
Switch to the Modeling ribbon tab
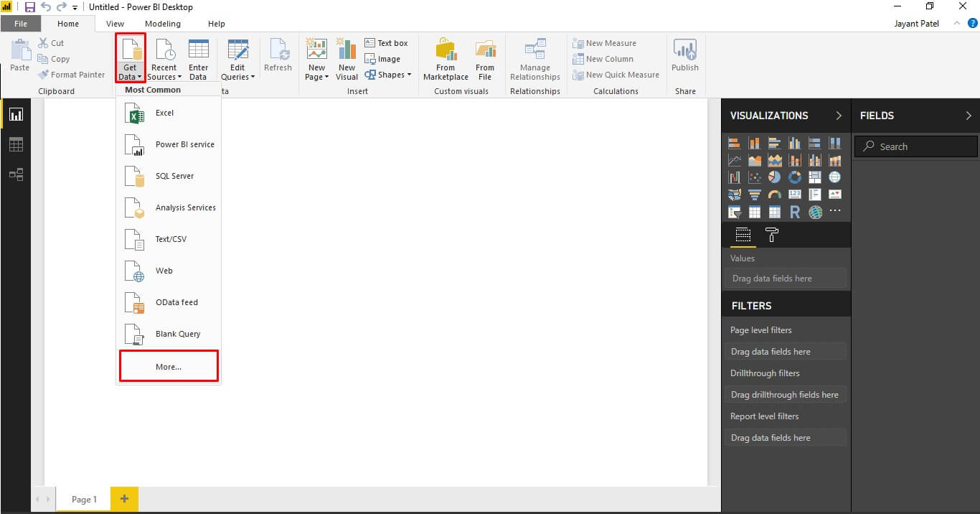[163, 24]
